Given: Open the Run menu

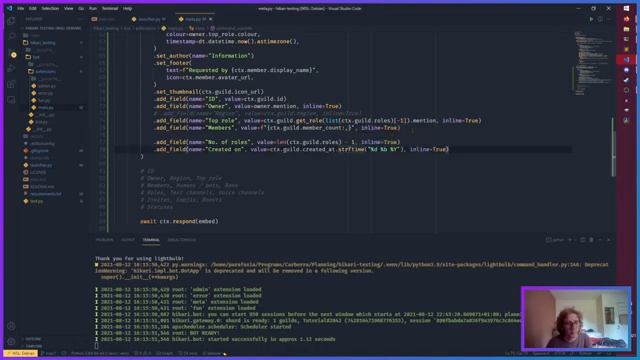Looking at the screenshot, I should point(93,8).
